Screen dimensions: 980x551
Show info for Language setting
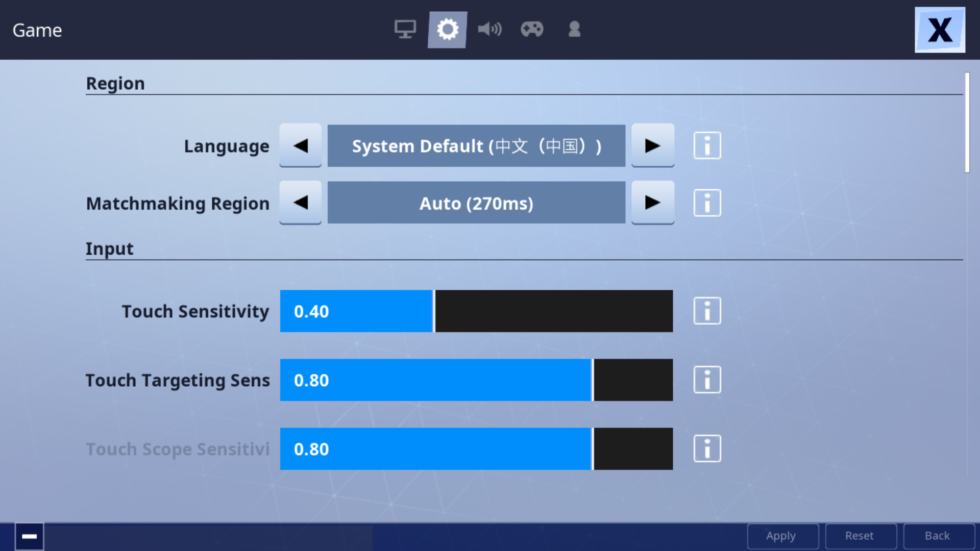tap(707, 146)
